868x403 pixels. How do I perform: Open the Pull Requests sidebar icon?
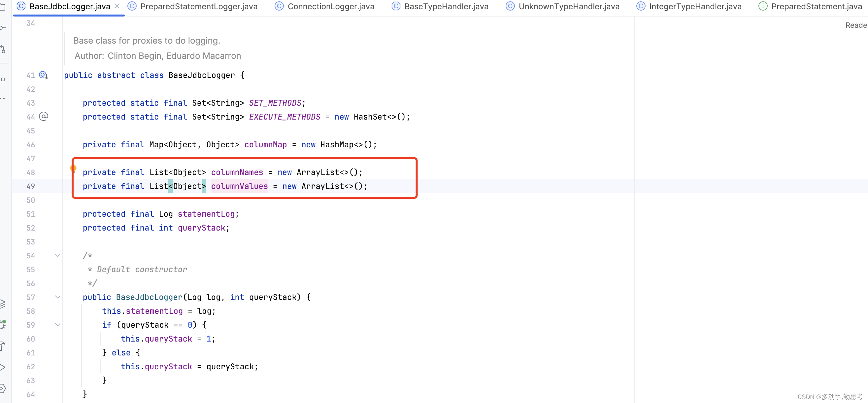3,49
